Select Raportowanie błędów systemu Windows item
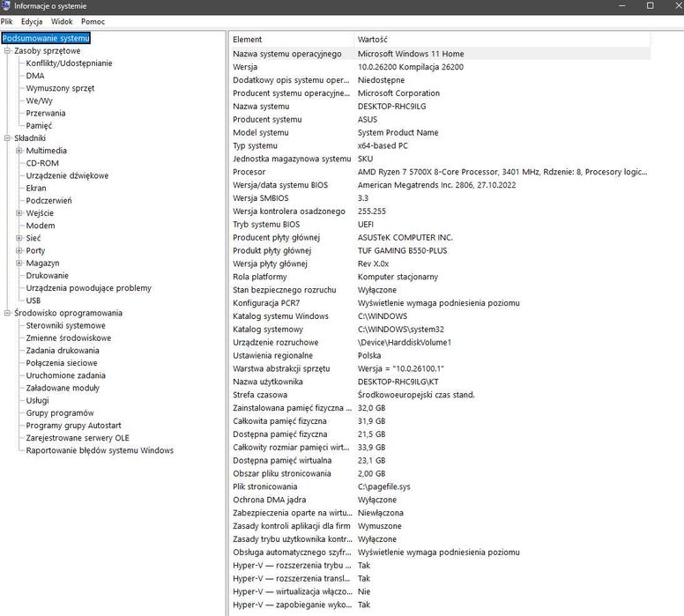Viewport: 684px width, 616px height. click(100, 450)
